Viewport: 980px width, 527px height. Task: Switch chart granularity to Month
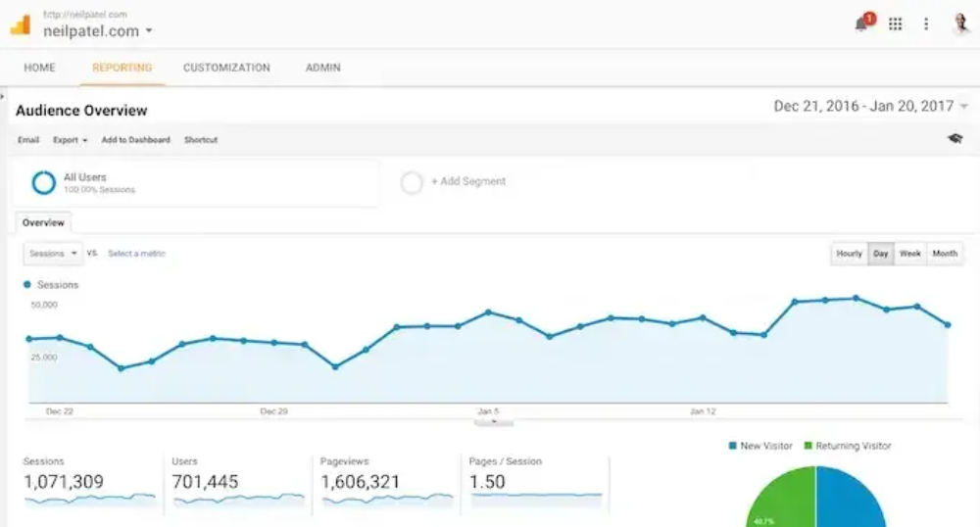pyautogui.click(x=945, y=254)
